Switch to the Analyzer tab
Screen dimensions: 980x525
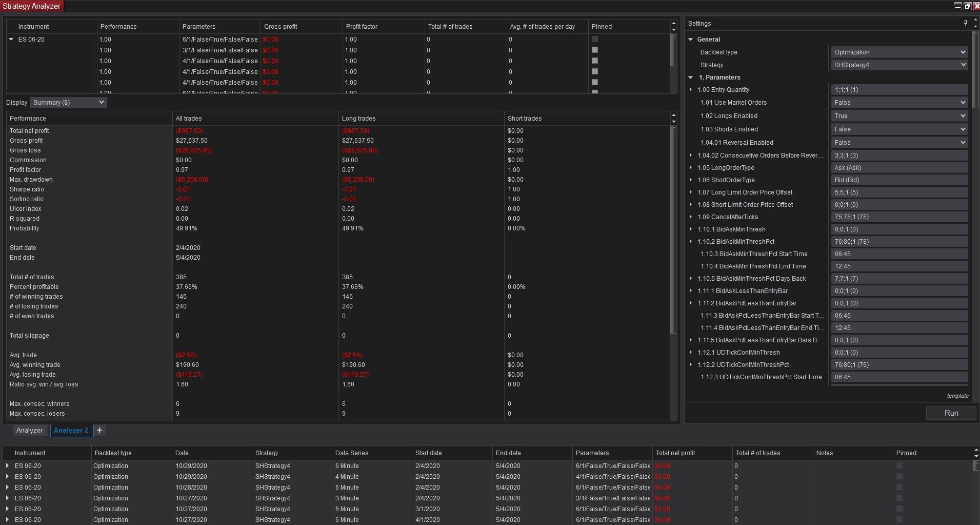coord(29,431)
